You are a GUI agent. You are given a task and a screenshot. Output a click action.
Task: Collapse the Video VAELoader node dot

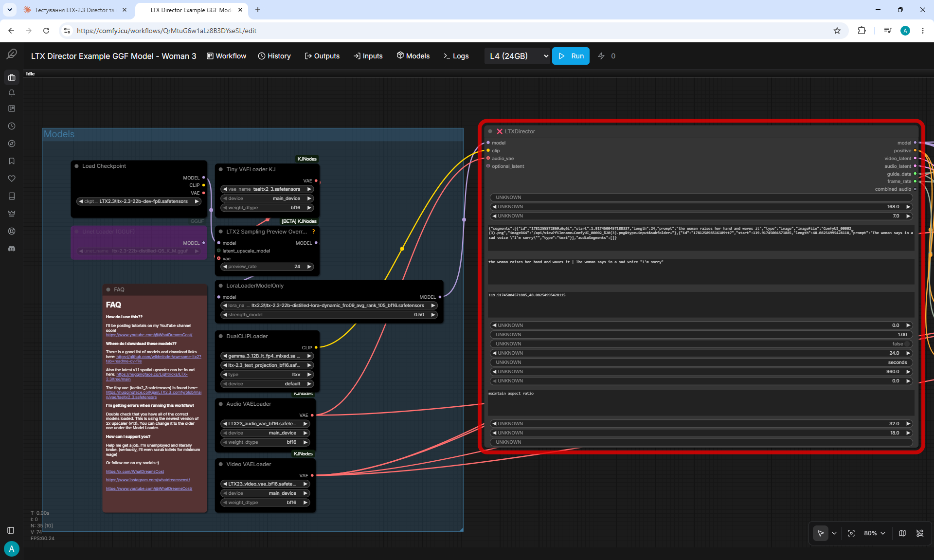click(x=221, y=464)
